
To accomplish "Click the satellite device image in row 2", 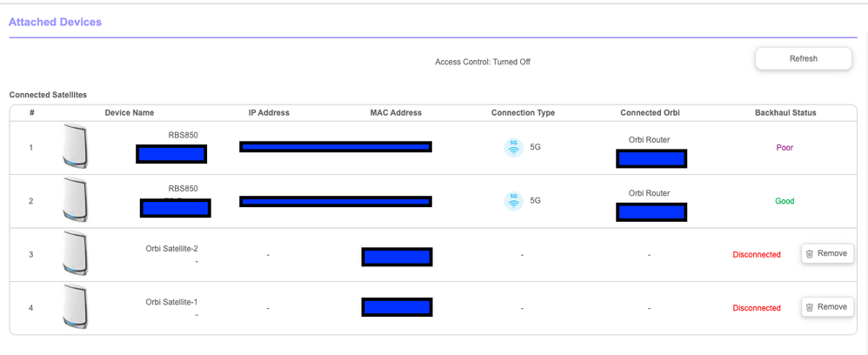I will (76, 201).
